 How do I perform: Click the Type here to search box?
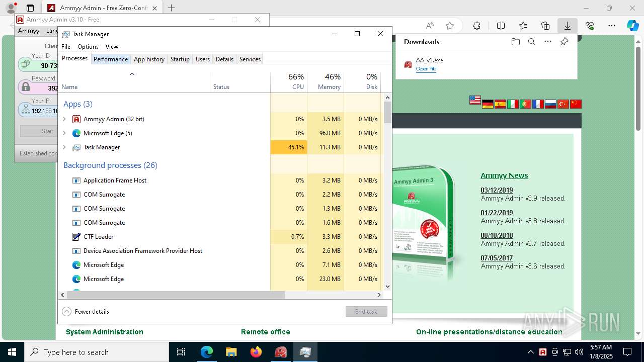point(97,352)
